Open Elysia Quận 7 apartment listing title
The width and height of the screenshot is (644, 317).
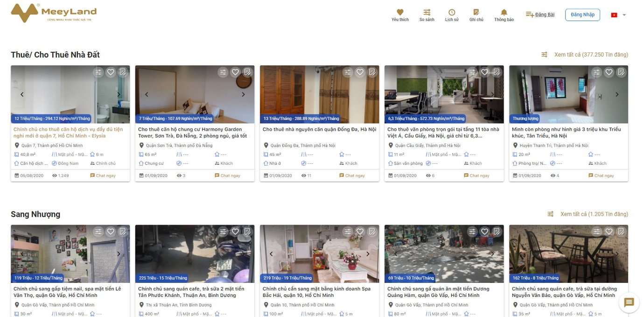click(x=68, y=133)
